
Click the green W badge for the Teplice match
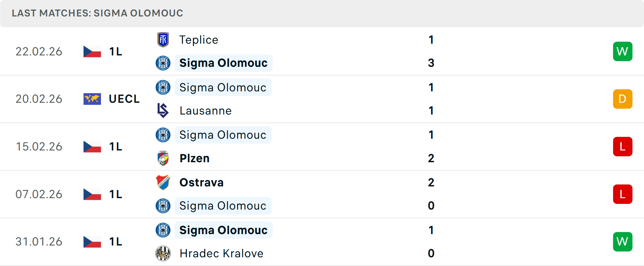pyautogui.click(x=623, y=51)
